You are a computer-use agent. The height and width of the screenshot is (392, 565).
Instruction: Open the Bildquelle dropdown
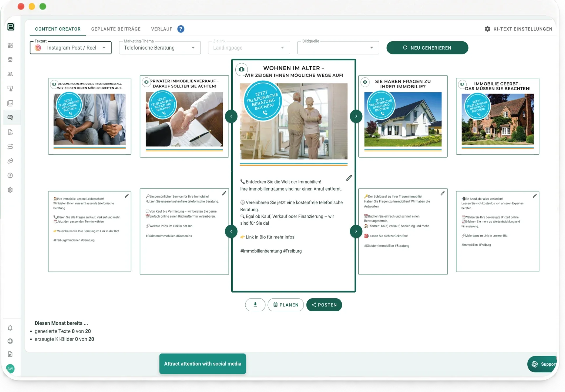coord(338,48)
